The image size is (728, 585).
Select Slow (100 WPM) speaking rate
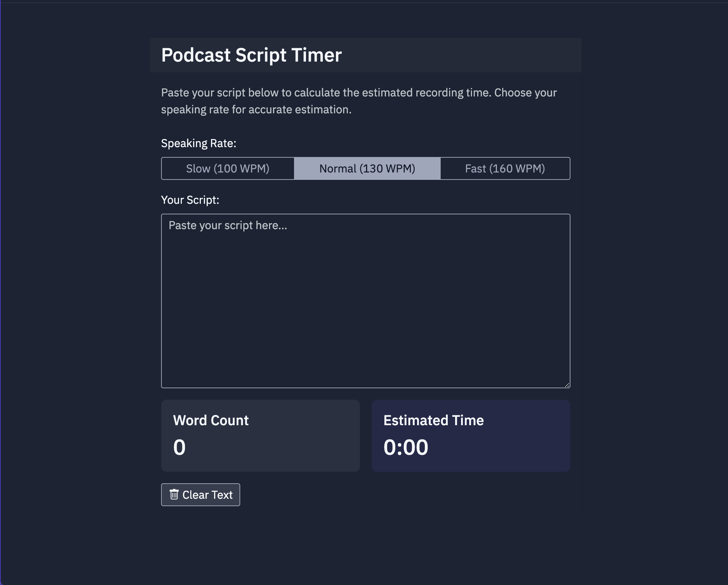point(228,168)
